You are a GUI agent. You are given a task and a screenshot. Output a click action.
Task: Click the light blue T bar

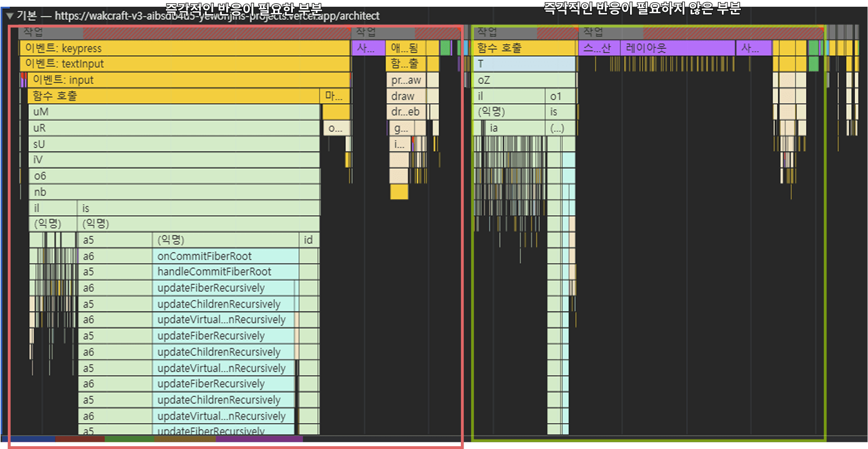524,64
